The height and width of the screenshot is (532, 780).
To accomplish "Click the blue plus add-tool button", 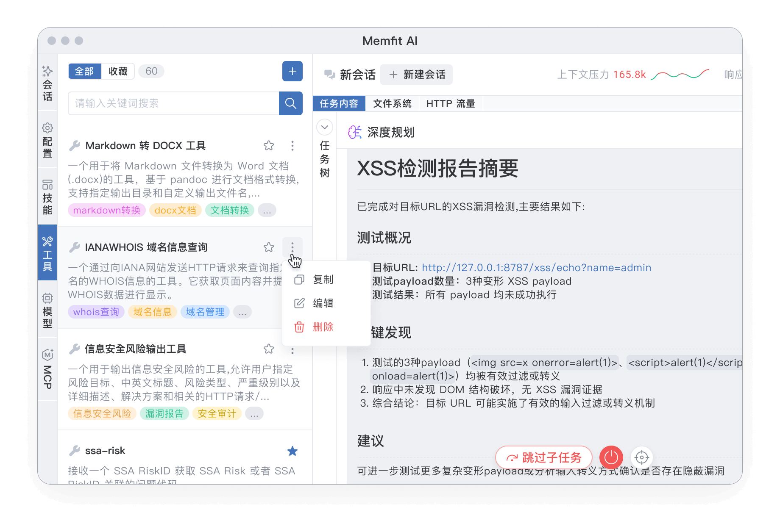I will tap(292, 71).
